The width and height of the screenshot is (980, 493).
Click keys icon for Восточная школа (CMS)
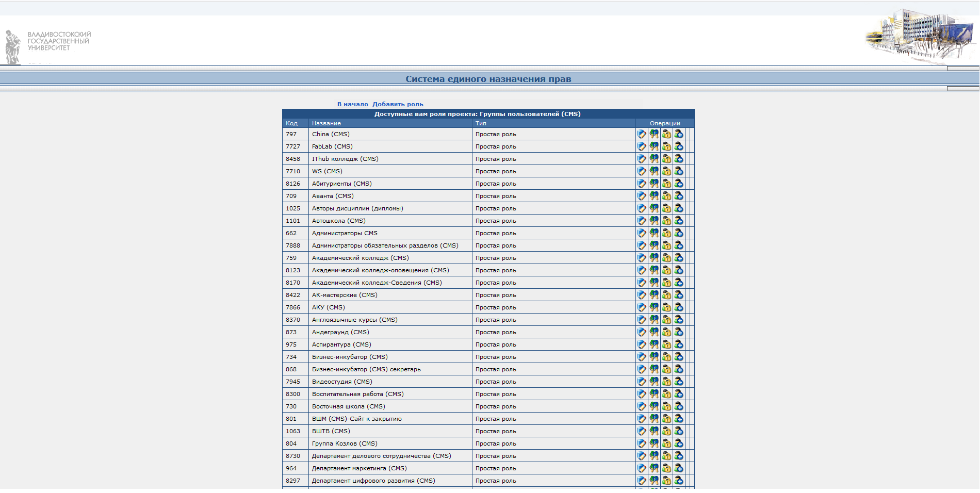pyautogui.click(x=654, y=406)
